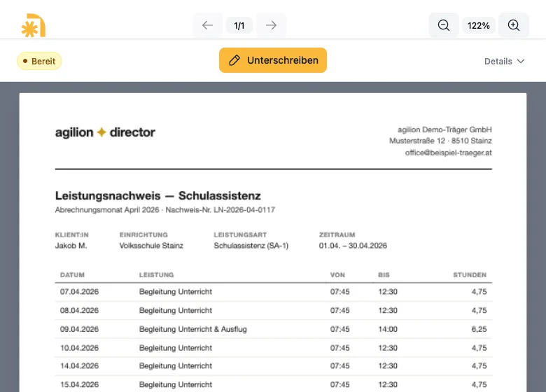Click the LEISTUNG column header
The height and width of the screenshot is (392, 546).
click(x=156, y=275)
